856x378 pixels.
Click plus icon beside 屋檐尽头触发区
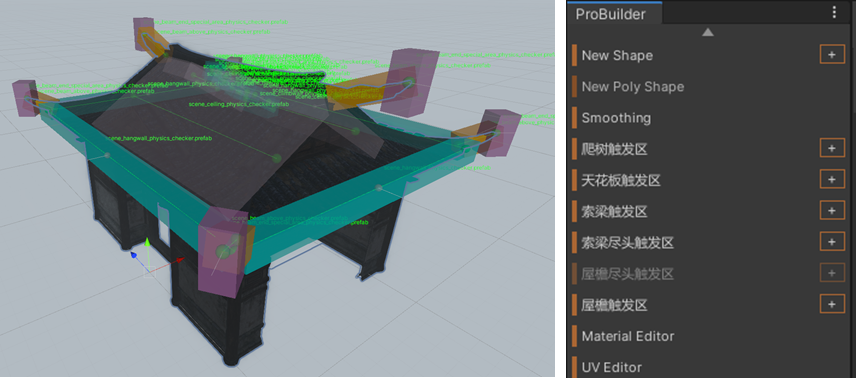point(832,273)
